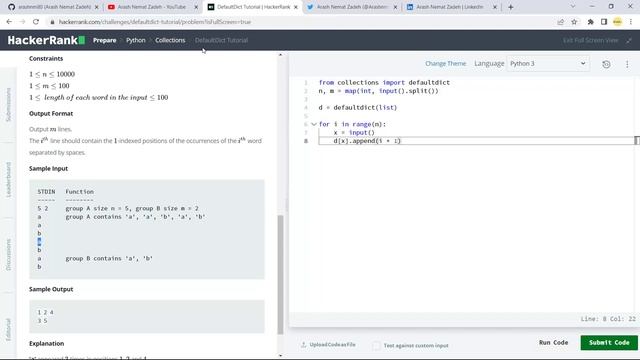
Task: Open the browser side panel icon
Action: click(x=604, y=22)
